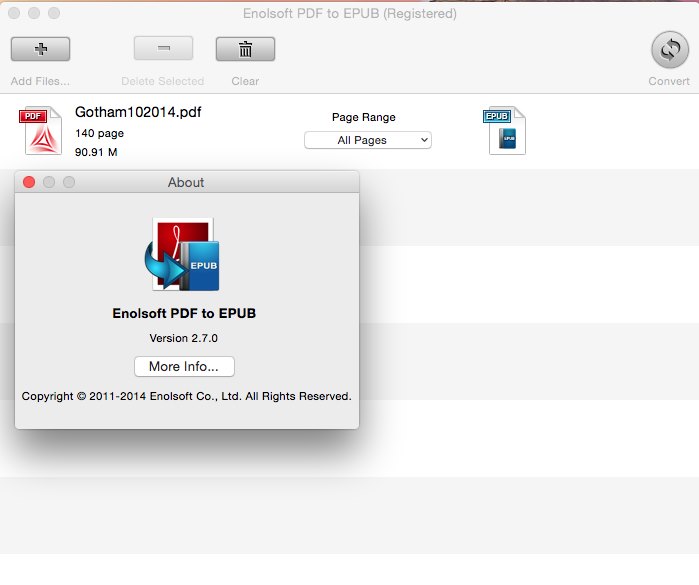
Task: Open the All Pages page range dropdown
Action: click(368, 140)
